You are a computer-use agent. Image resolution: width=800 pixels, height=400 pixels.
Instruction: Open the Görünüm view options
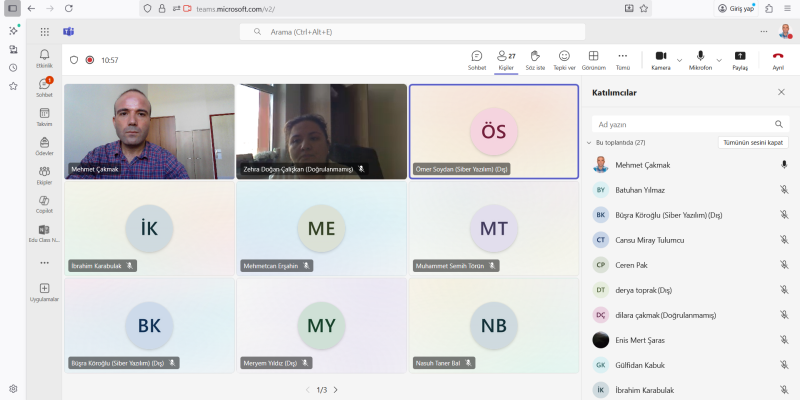593,60
